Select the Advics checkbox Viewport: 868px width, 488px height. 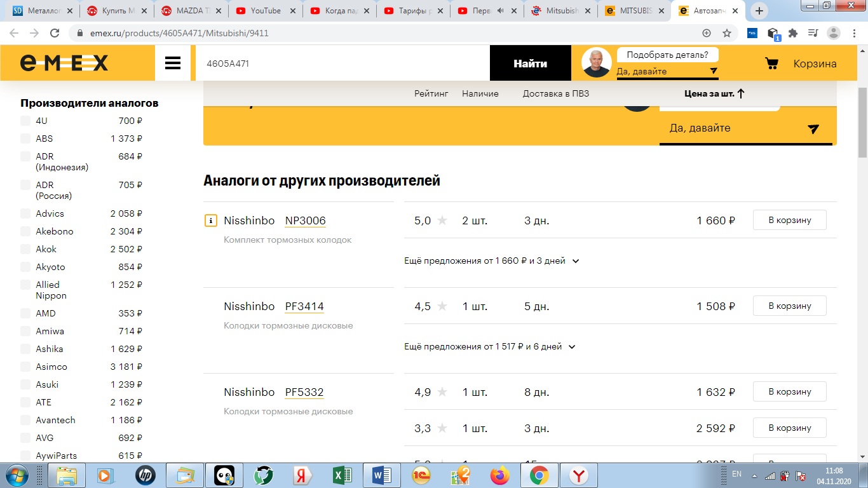[x=25, y=213]
